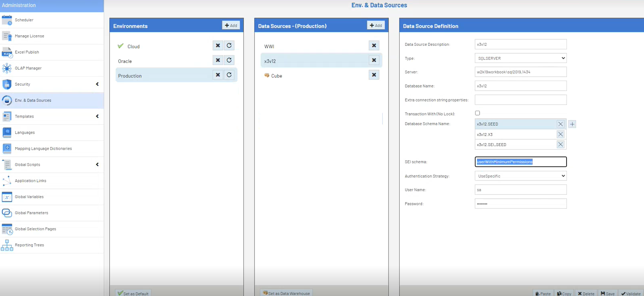The width and height of the screenshot is (644, 296).
Task: Add a new database schema name
Action: (572, 124)
